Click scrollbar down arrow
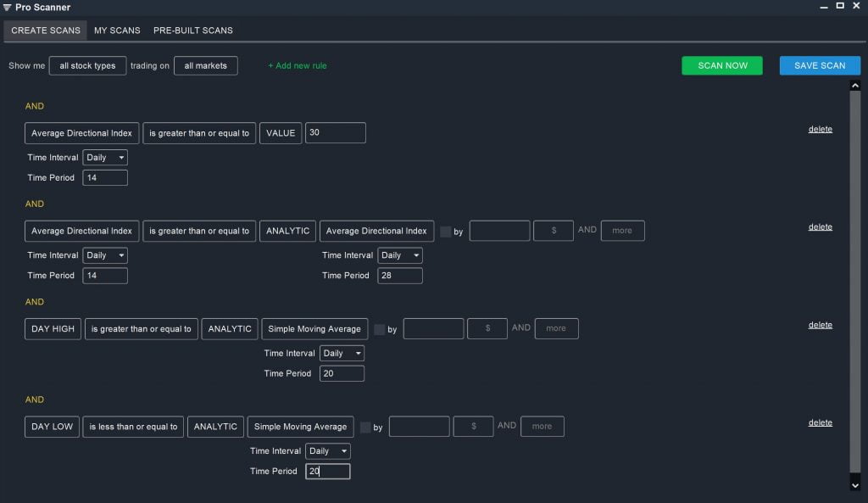 (854, 485)
